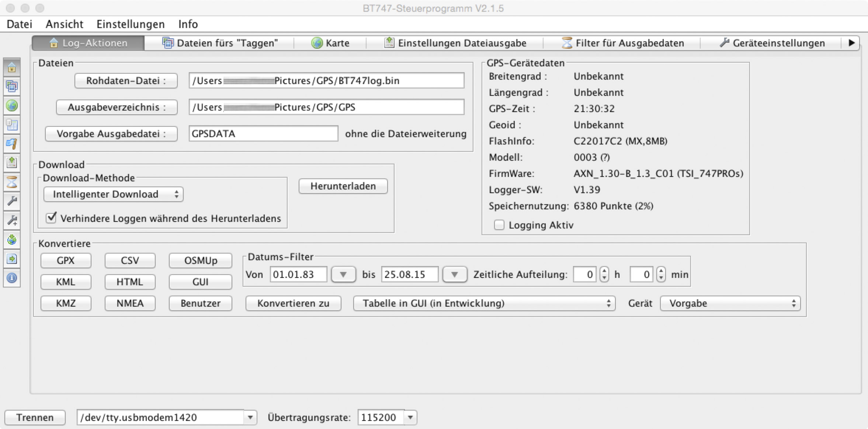Open the Übertragungsrate baud rate dropdown
Screen dimensions: 868x429
point(410,418)
